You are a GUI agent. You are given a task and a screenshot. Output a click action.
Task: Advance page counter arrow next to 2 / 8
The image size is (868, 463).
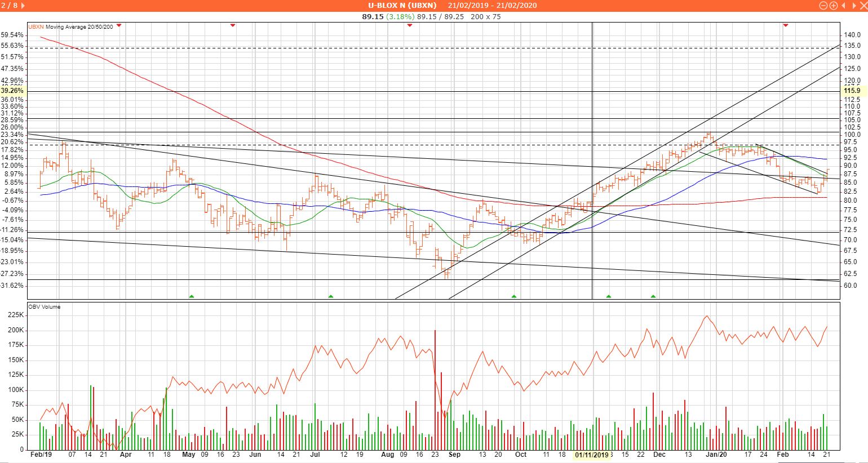tap(22, 5)
